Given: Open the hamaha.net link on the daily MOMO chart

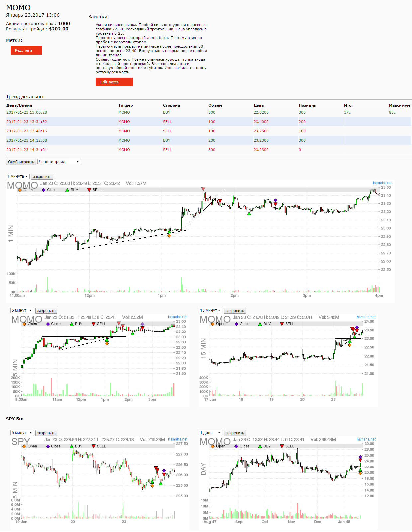Looking at the screenshot, I should (366, 439).
